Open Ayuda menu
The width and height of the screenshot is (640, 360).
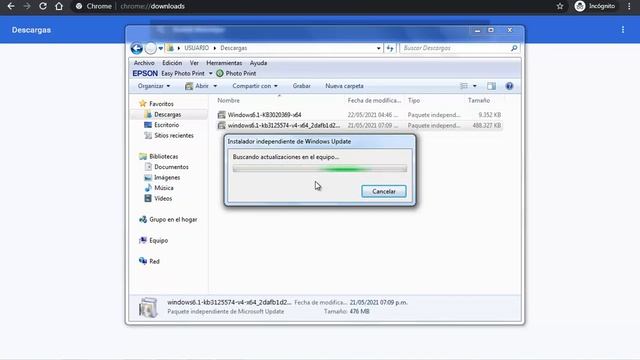(x=258, y=63)
